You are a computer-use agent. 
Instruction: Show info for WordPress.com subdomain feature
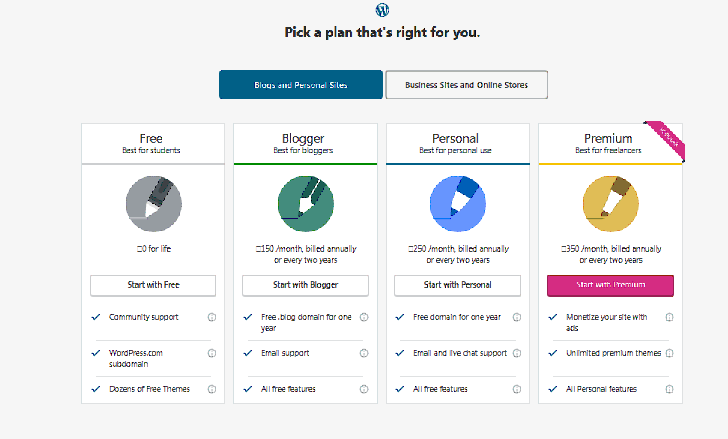tap(212, 353)
